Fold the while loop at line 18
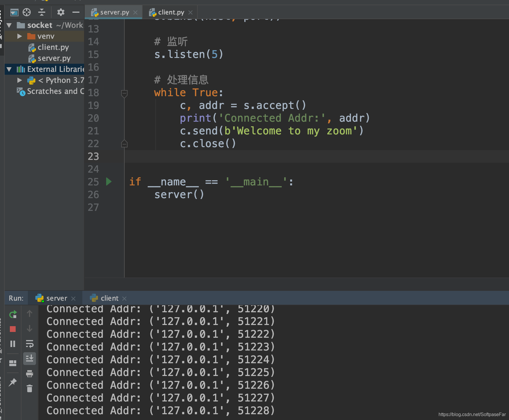This screenshot has width=509, height=420. [x=124, y=94]
